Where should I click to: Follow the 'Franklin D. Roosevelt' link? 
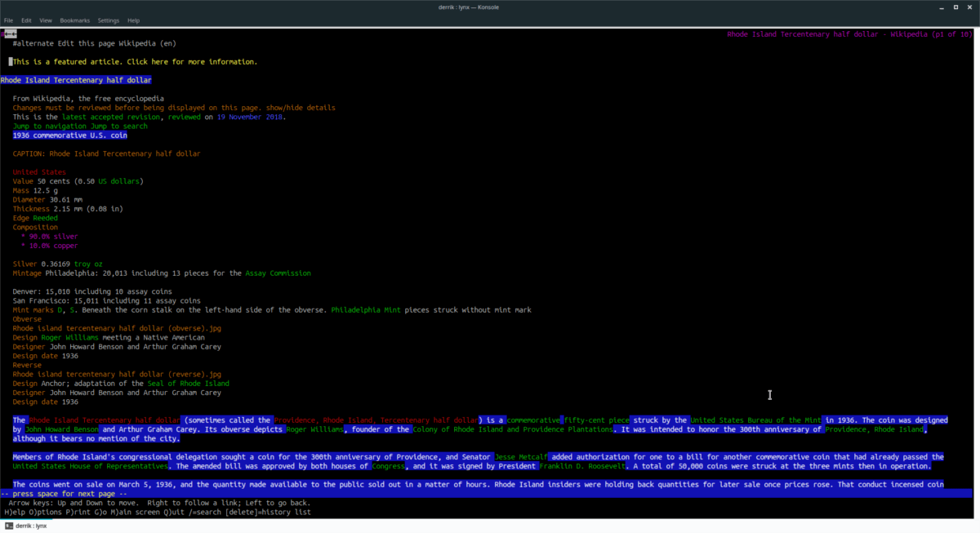click(x=580, y=466)
